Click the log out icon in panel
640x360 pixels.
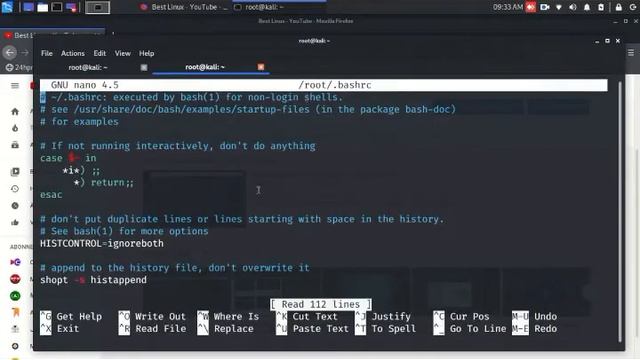coord(633,7)
